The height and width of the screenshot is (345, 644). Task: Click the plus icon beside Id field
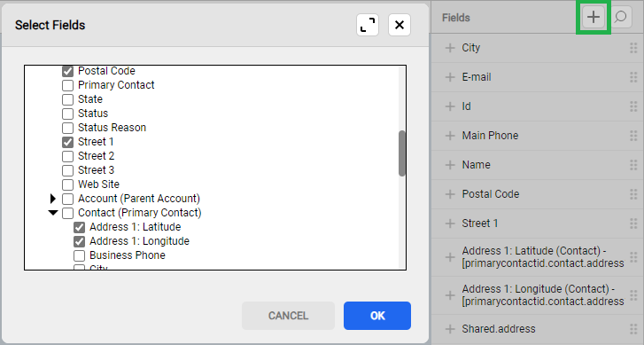[x=450, y=106]
